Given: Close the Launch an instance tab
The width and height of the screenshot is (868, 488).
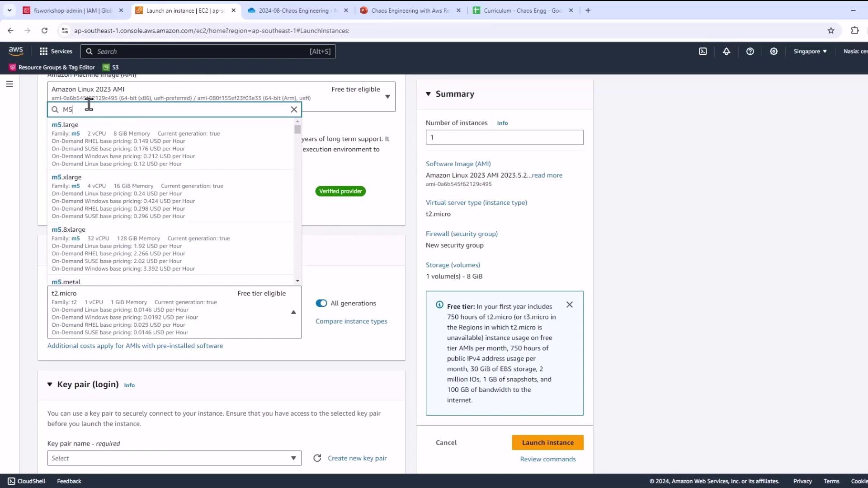Looking at the screenshot, I should point(233,10).
